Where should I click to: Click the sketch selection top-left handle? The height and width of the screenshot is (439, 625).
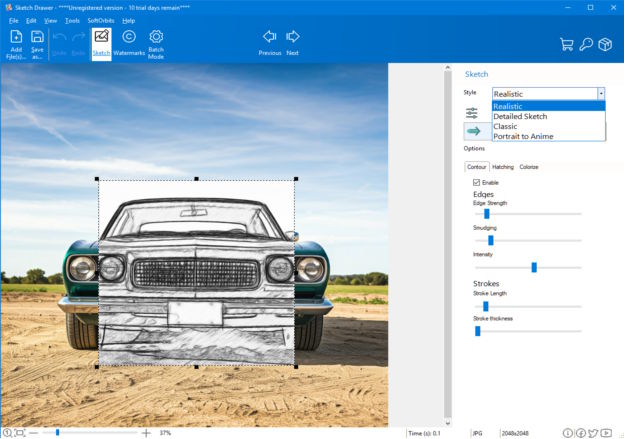pos(97,179)
